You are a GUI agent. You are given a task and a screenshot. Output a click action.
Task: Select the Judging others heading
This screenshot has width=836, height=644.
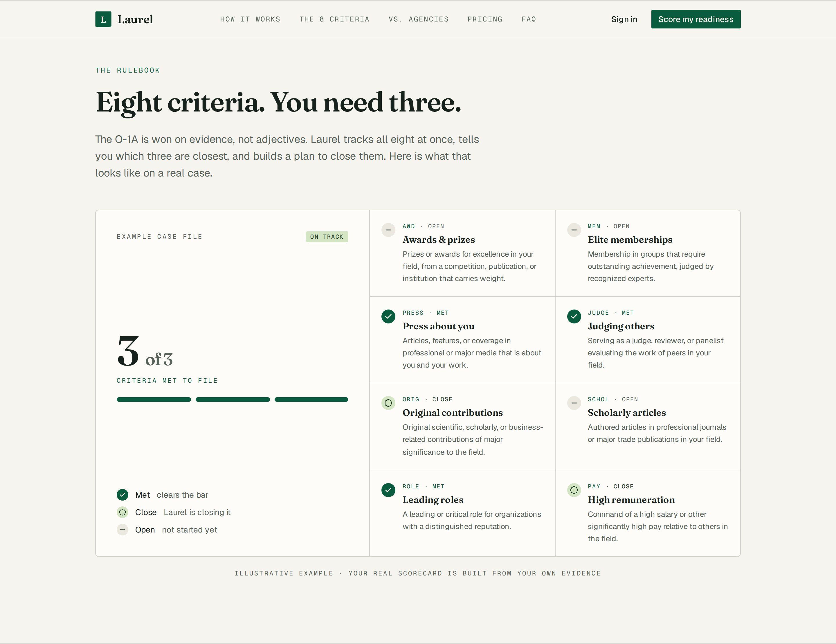click(621, 326)
